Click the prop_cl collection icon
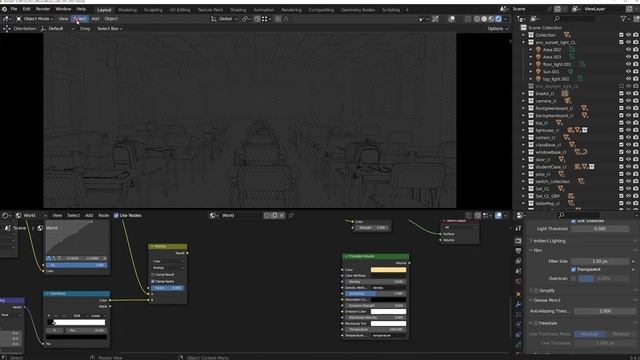This screenshot has height=360, width=640. (531, 174)
